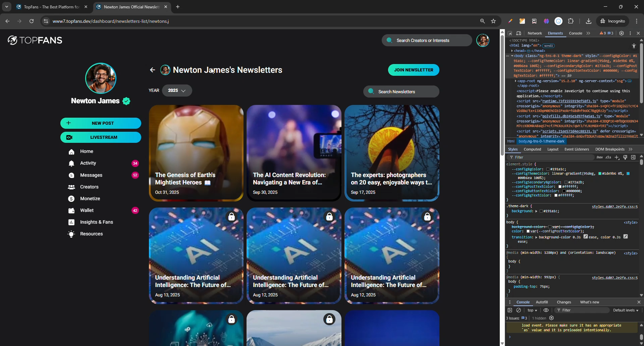
Task: Toggle the :hov element state panel
Action: tap(600, 158)
